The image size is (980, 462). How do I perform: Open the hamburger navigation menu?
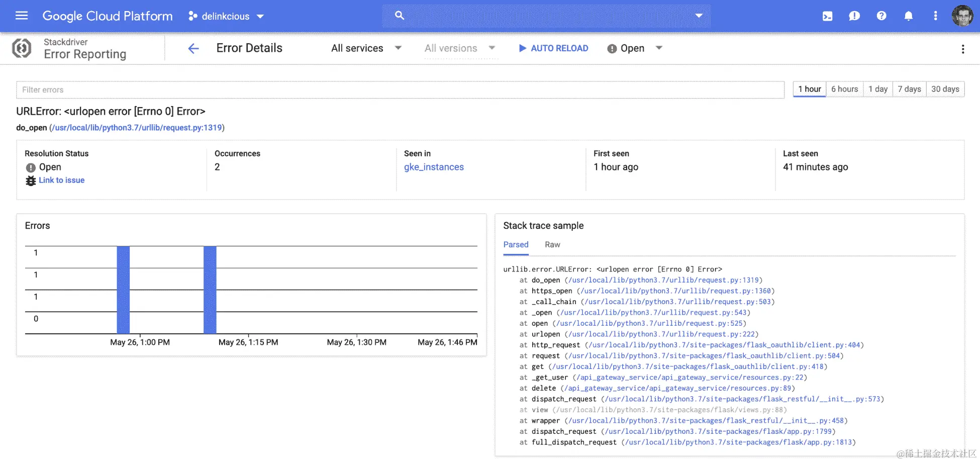tap(22, 16)
